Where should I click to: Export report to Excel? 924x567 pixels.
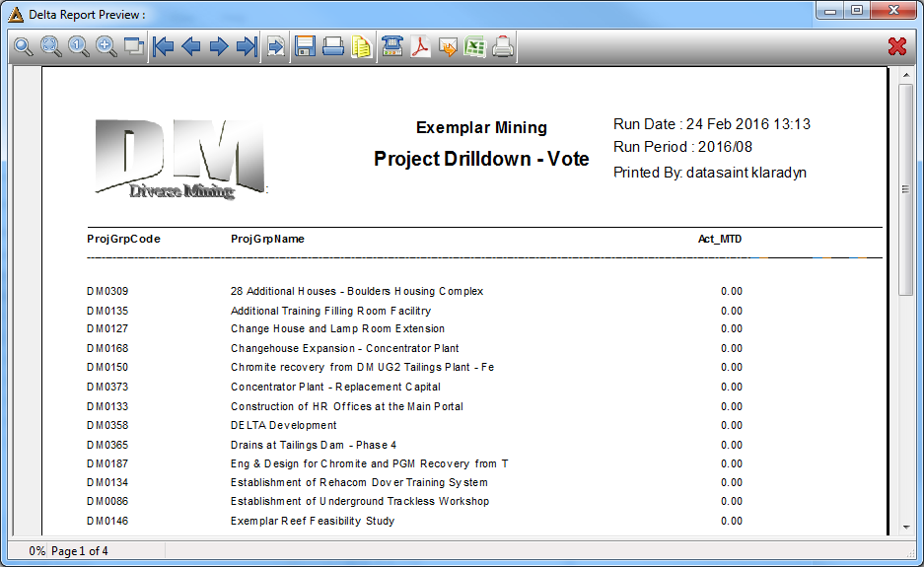click(x=475, y=46)
